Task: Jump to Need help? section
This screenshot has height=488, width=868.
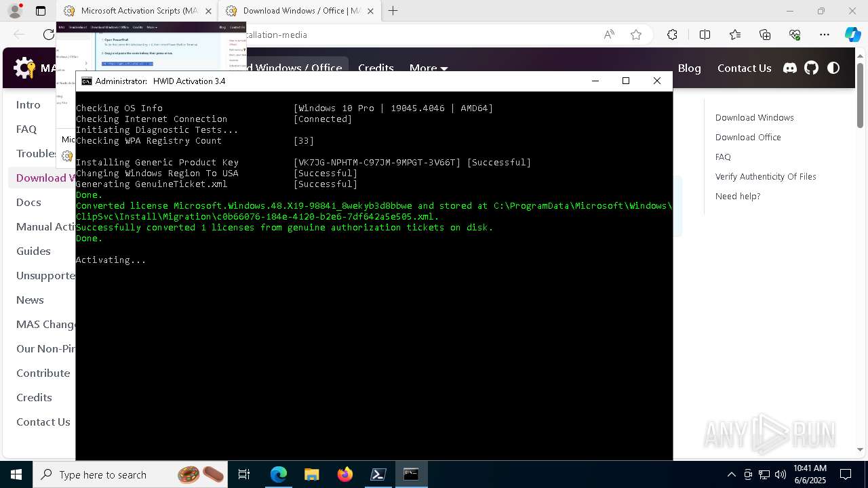Action: 738,196
